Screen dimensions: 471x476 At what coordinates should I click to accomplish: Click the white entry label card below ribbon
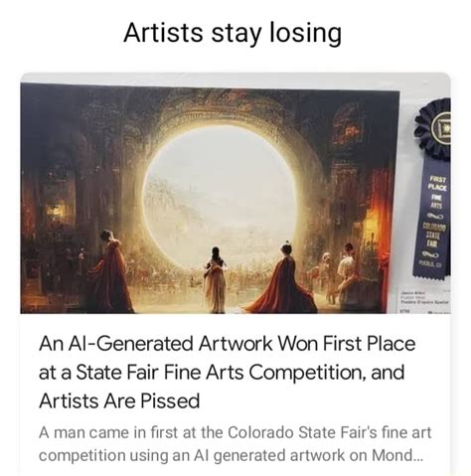(x=424, y=301)
